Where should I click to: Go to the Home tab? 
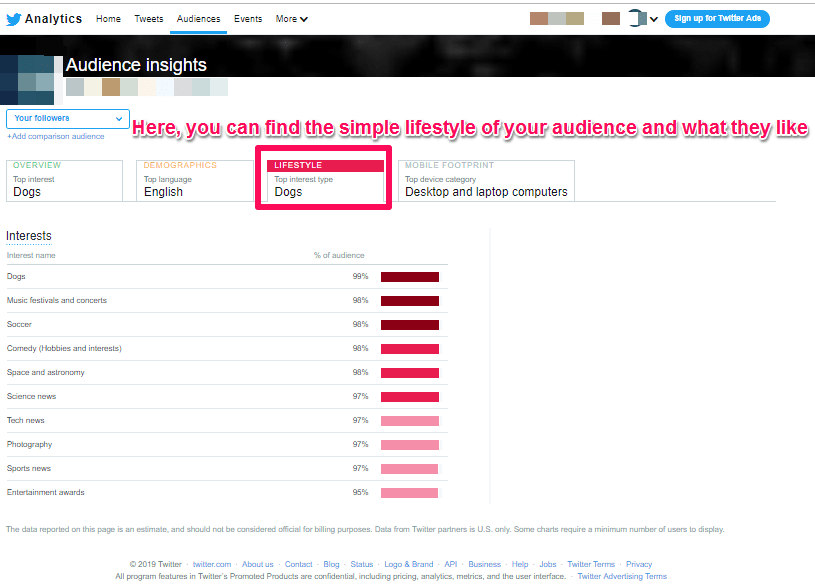[x=108, y=19]
